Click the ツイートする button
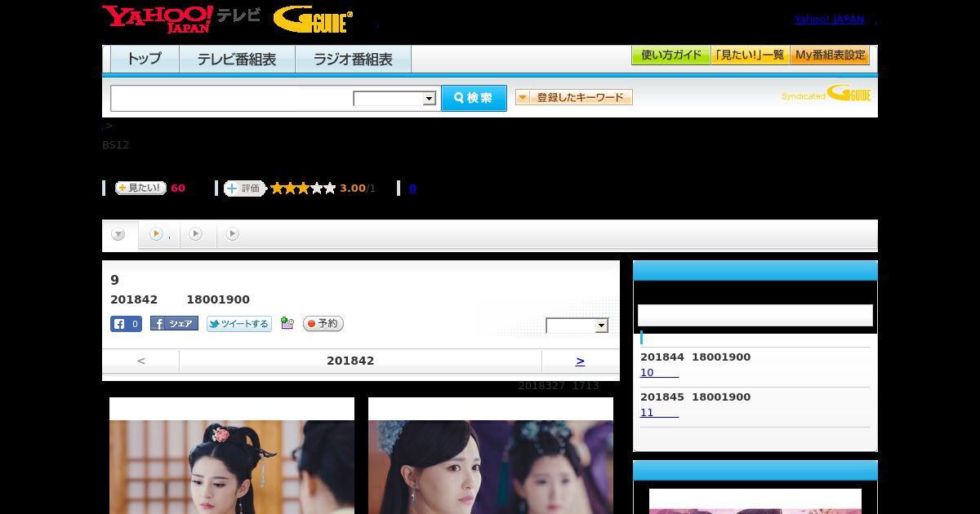Image resolution: width=980 pixels, height=514 pixels. click(239, 324)
